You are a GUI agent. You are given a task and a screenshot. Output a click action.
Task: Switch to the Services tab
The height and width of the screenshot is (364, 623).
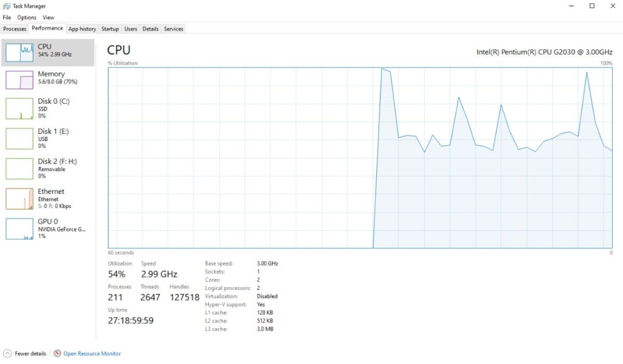175,29
